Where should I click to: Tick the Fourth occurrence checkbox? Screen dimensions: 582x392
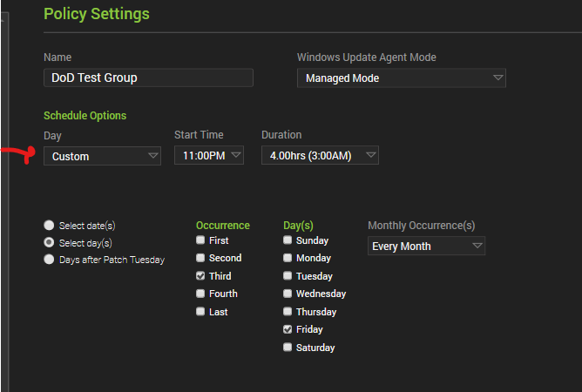point(201,294)
